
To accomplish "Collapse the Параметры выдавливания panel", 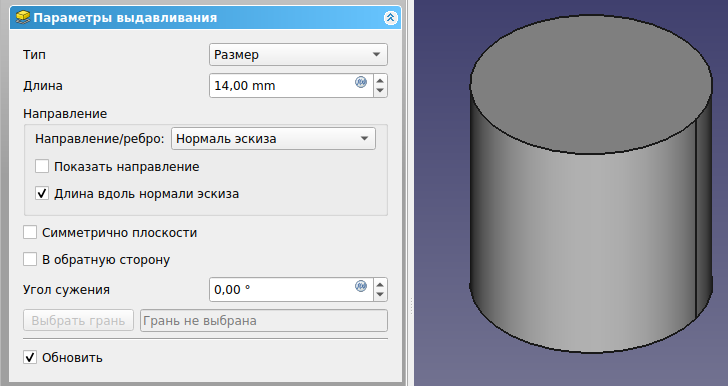I will tap(390, 18).
